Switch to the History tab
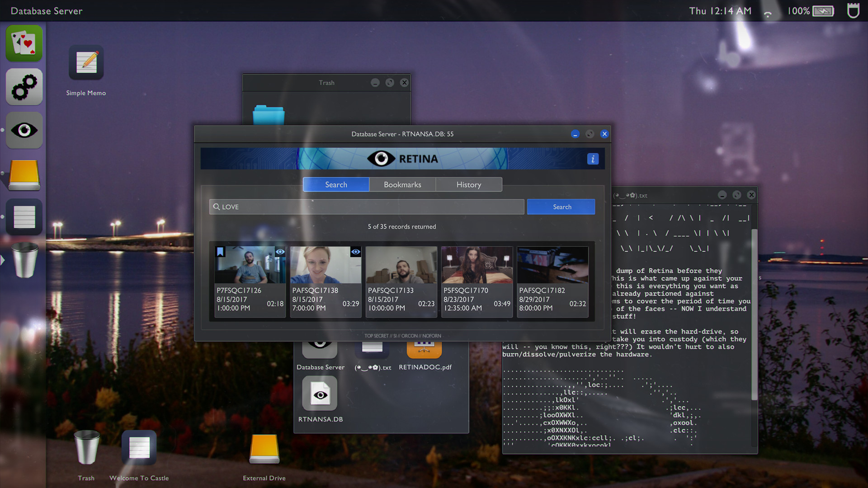The height and width of the screenshot is (488, 868). click(468, 184)
